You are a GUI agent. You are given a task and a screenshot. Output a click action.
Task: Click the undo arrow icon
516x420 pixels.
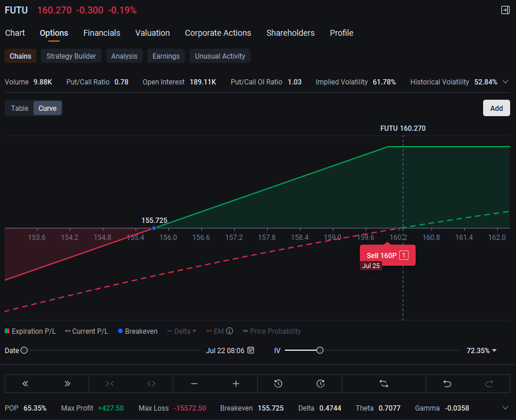coord(447,384)
